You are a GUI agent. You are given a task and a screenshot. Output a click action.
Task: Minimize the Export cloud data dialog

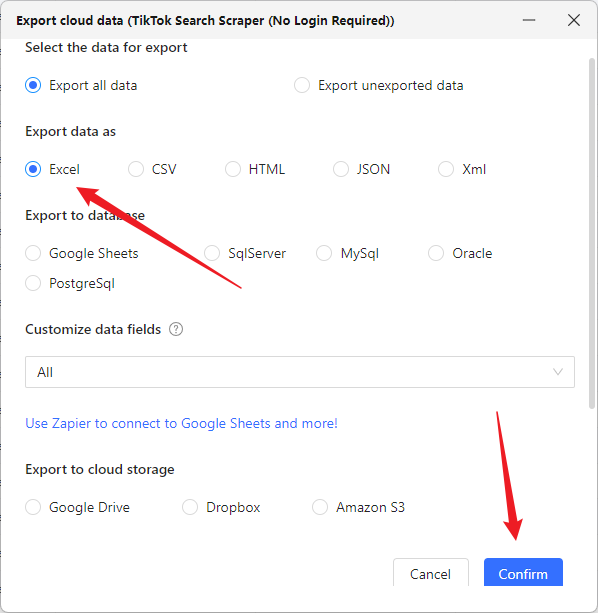(529, 20)
